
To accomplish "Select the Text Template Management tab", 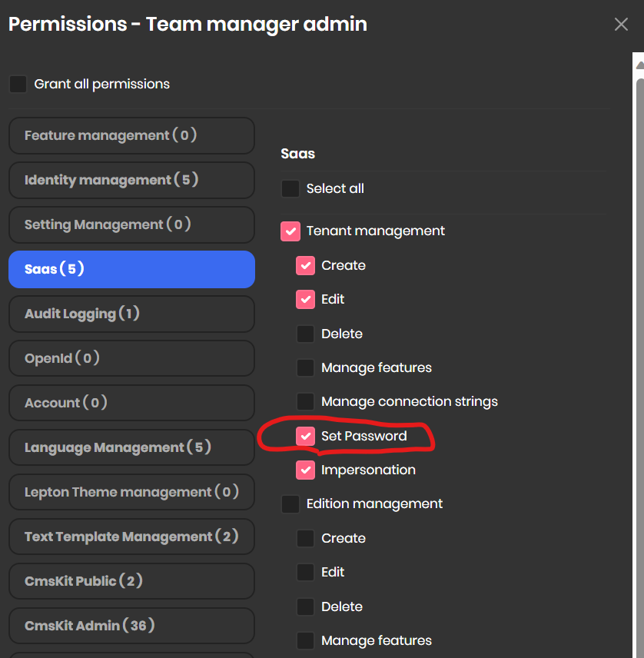I will tap(131, 537).
